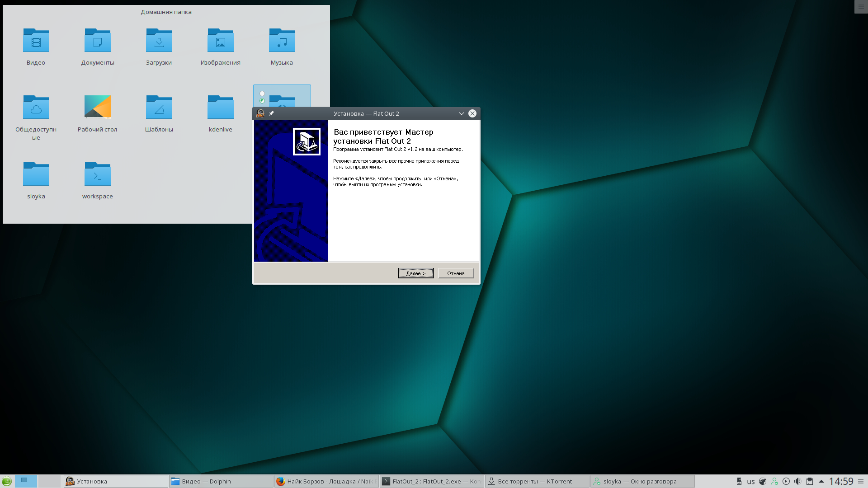Image resolution: width=868 pixels, height=488 pixels.
Task: Switch to second virtual desktop in pager
Action: coord(49,481)
